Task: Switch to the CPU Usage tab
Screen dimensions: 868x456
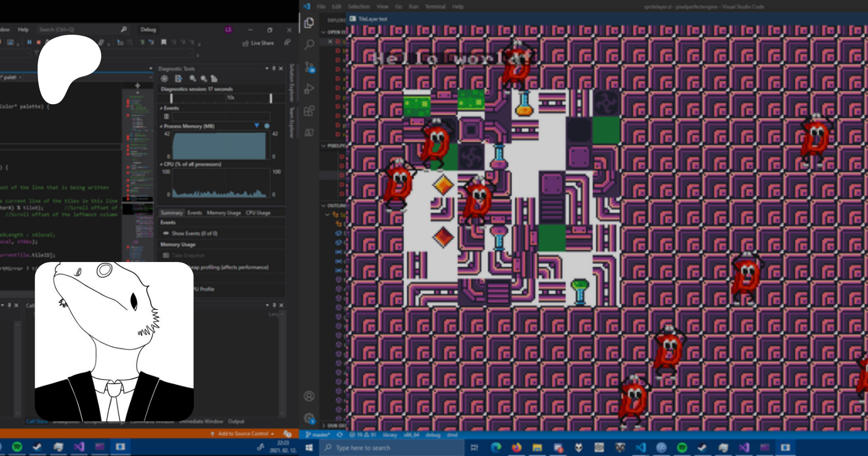Action: coord(258,213)
